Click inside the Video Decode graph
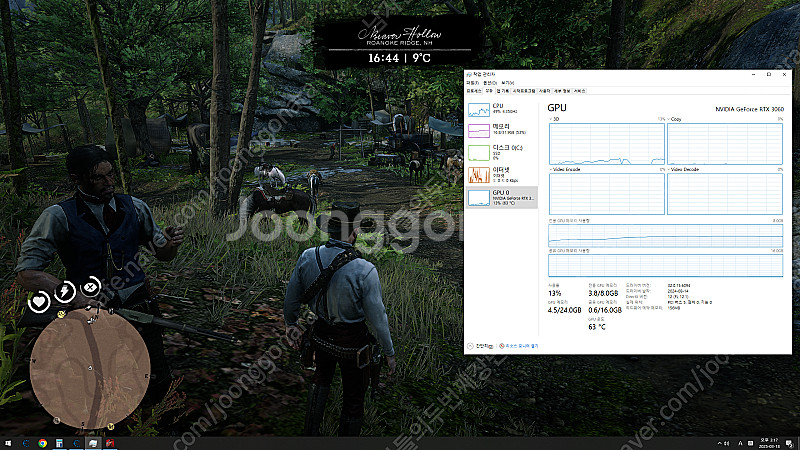Image resolution: width=800 pixels, height=450 pixels. pyautogui.click(x=724, y=194)
